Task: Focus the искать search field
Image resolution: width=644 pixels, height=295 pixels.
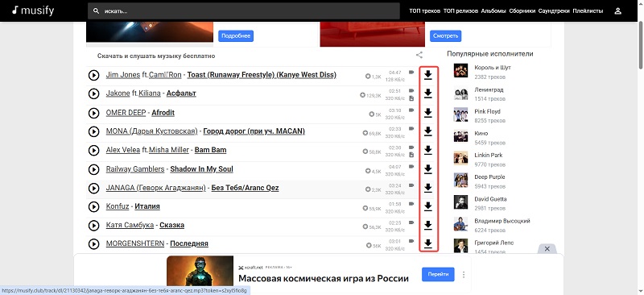Action: coord(244,11)
